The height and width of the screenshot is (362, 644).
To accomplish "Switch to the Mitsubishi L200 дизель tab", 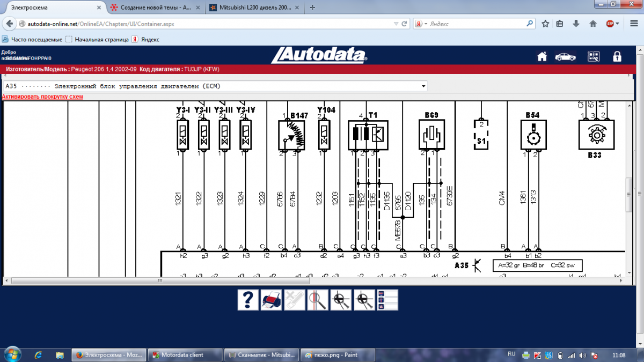I will (x=255, y=8).
